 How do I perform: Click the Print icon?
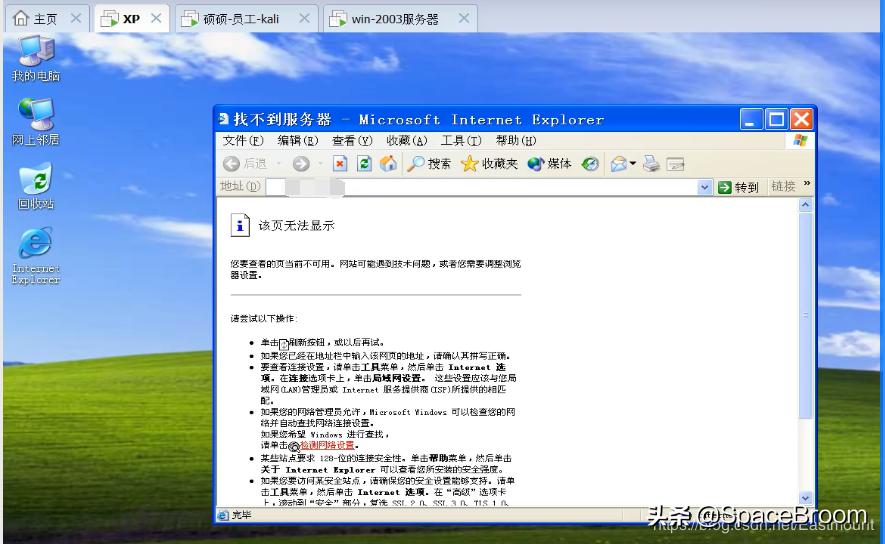tap(651, 164)
